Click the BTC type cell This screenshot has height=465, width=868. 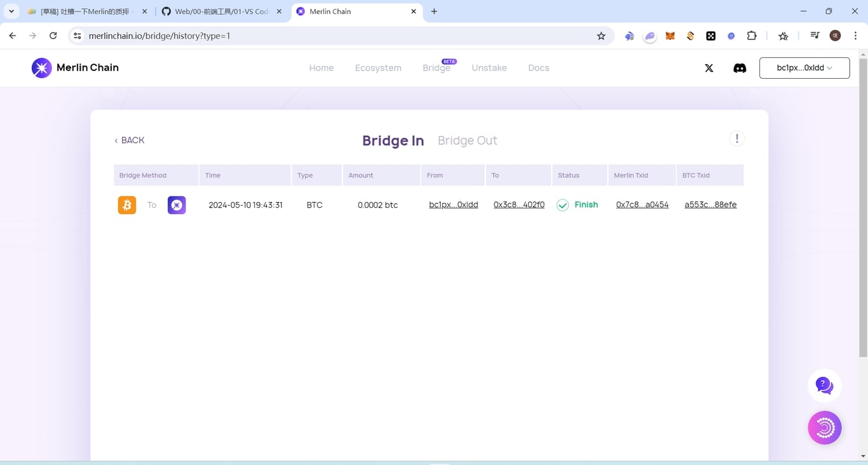click(315, 205)
